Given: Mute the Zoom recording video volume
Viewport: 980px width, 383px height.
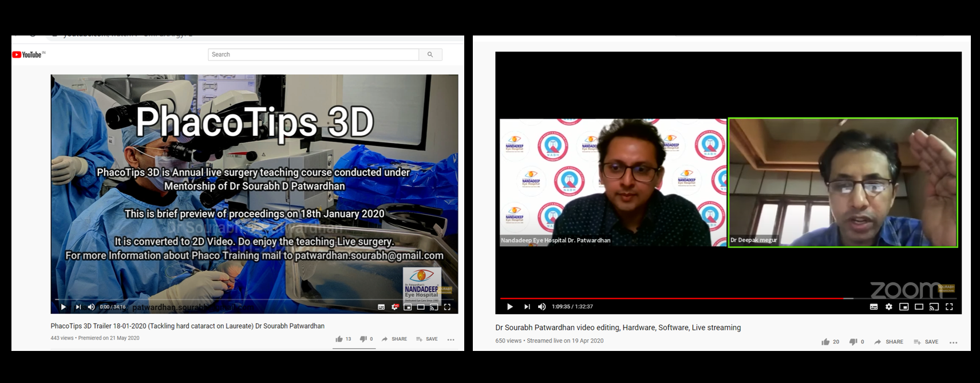Looking at the screenshot, I should (x=542, y=307).
